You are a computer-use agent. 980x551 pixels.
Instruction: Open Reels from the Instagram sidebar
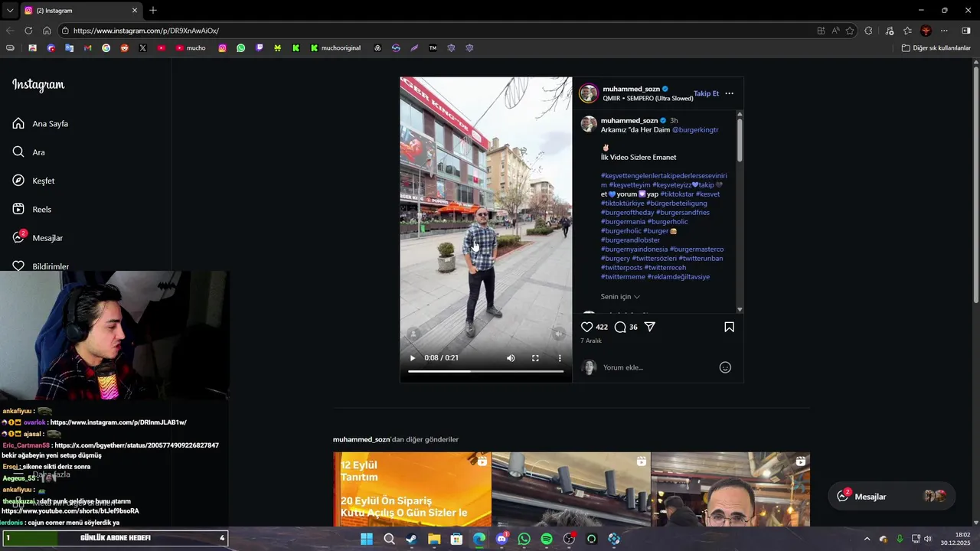pos(32,209)
